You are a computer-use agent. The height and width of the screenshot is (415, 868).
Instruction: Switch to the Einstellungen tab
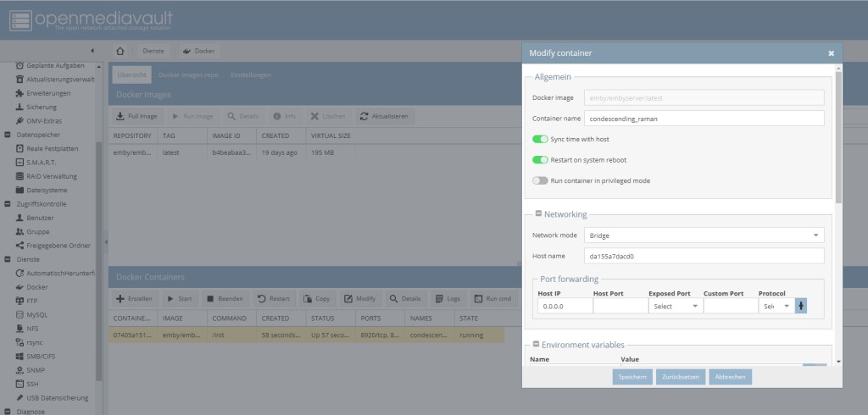click(x=251, y=75)
